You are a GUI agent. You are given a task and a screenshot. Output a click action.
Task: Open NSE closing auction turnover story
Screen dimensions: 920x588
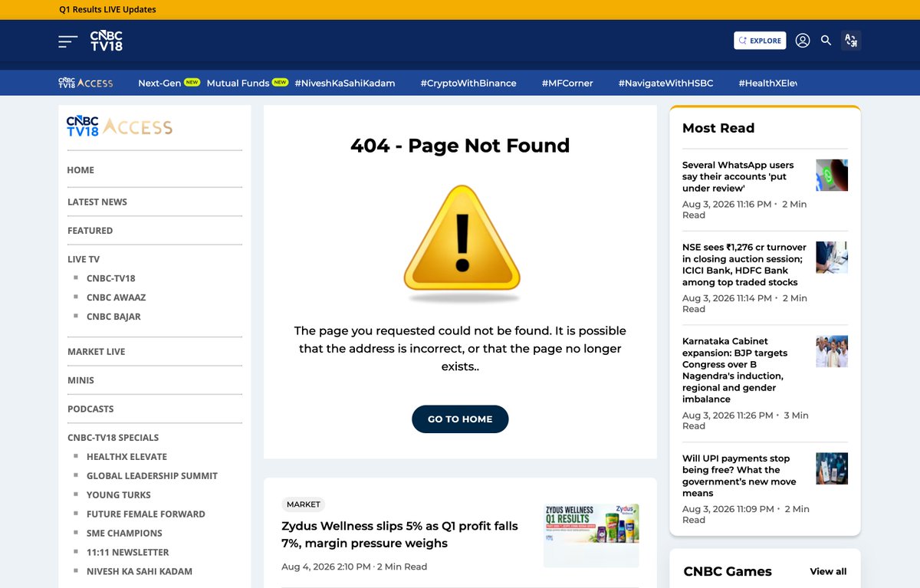click(744, 264)
